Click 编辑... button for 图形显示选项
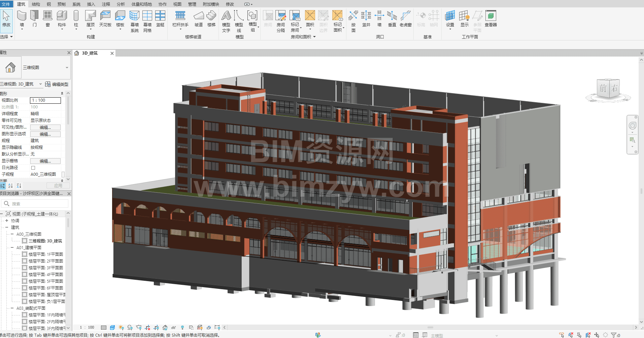 [45, 134]
